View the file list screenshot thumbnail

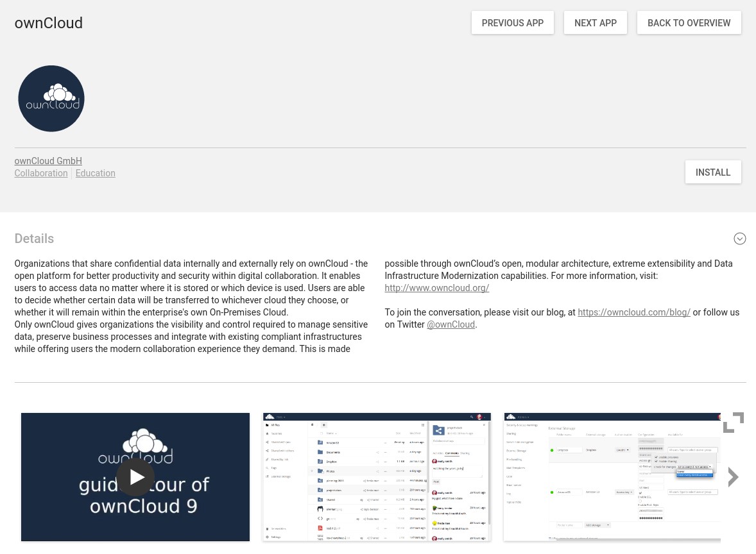click(377, 477)
